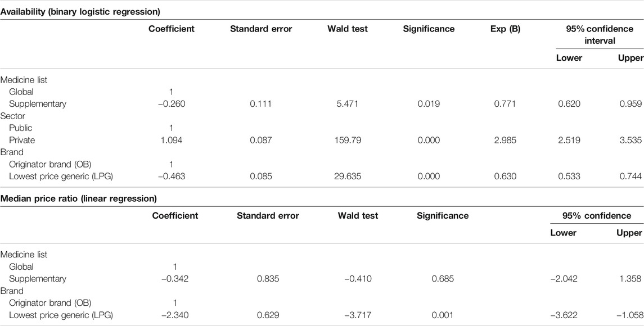Select the standard error value 0.835
Screen dimensions: 644x326
click(x=268, y=279)
